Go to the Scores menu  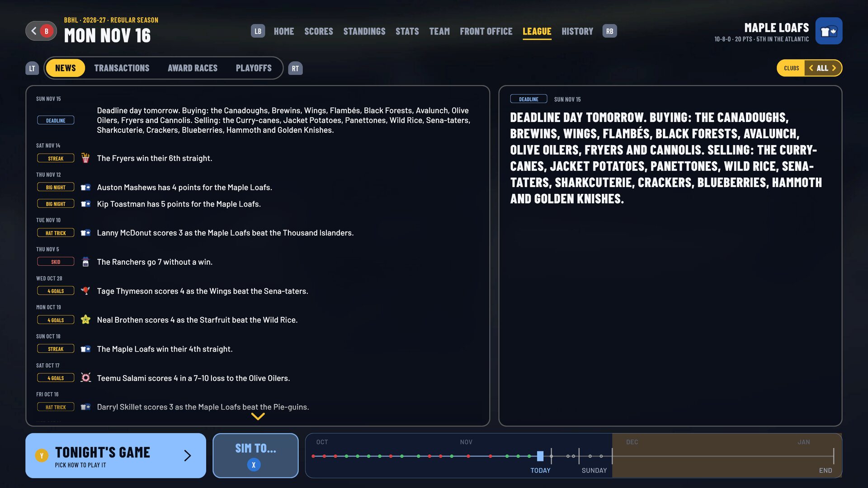(x=319, y=31)
